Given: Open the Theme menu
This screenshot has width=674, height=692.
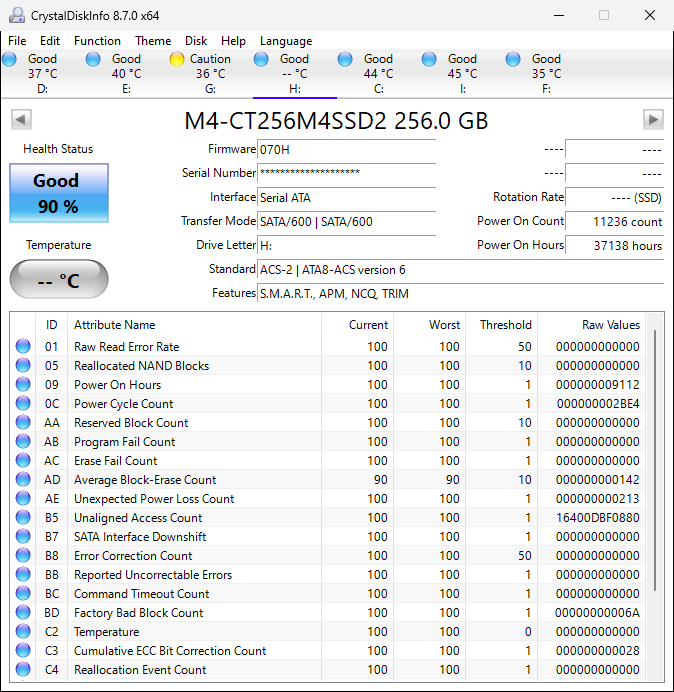Looking at the screenshot, I should pos(153,41).
